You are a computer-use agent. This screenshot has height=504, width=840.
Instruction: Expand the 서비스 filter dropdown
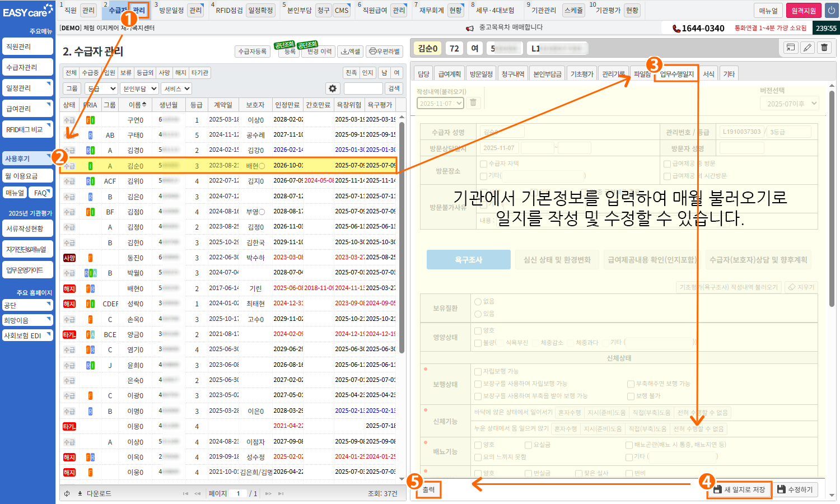[x=177, y=88]
